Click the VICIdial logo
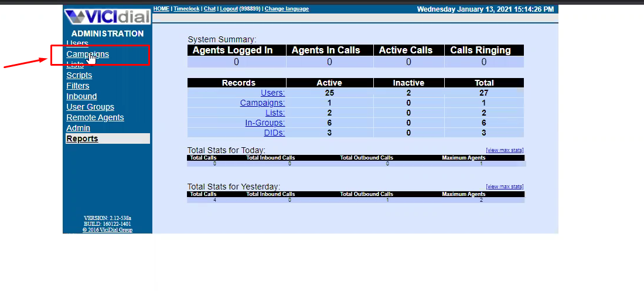Screen dimensions: 644x291 [107, 16]
